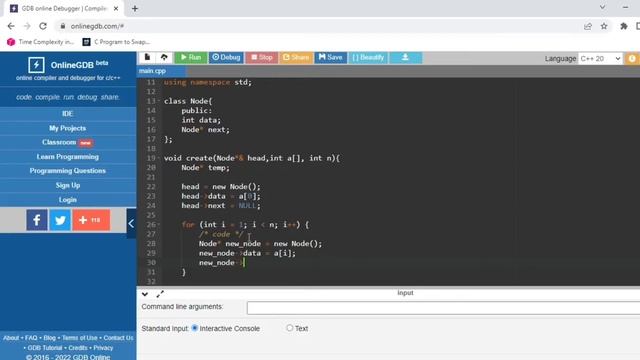This screenshot has width=640, height=360.
Task: Fold the class Node block at line 13
Action: tap(159, 101)
